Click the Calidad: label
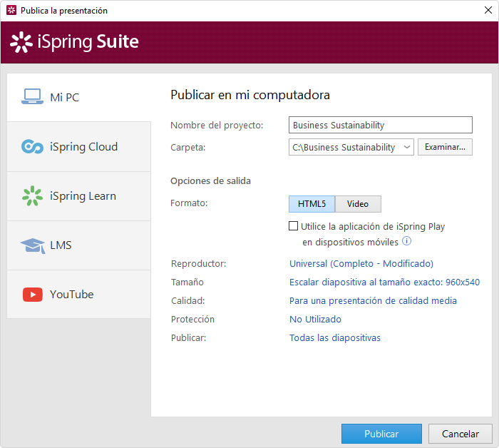Screen dimensions: 499x448 [x=187, y=300]
